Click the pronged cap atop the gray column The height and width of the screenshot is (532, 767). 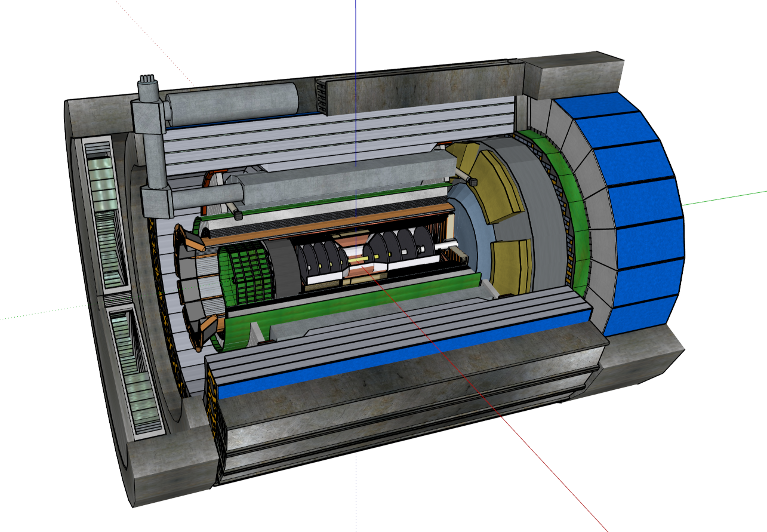147,84
